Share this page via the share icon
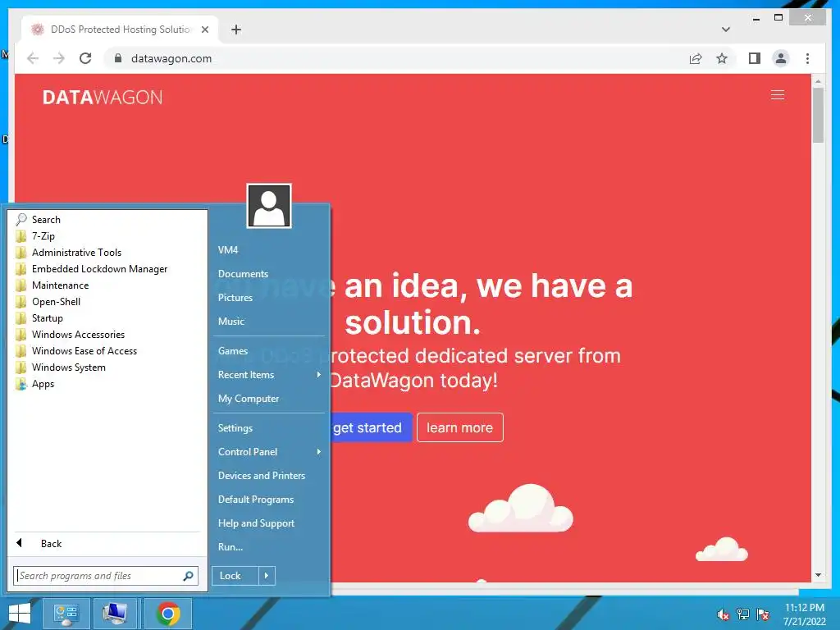Viewport: 840px width, 630px height. [x=696, y=58]
